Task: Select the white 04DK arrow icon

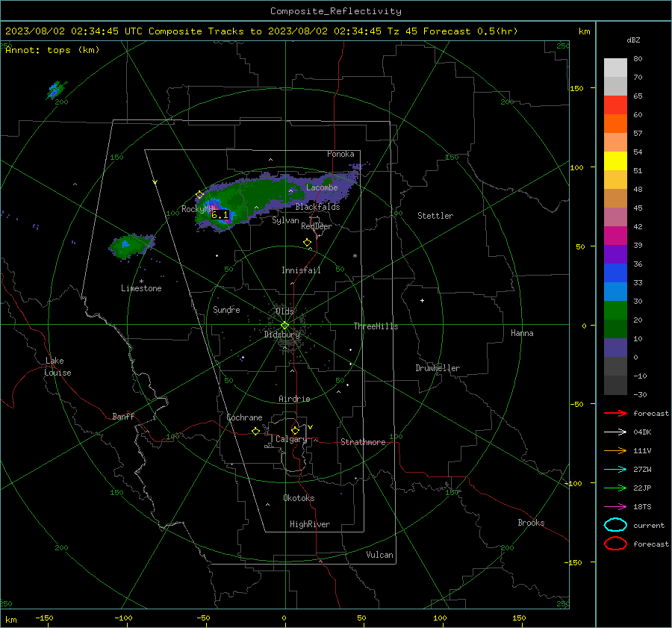Action: click(615, 432)
